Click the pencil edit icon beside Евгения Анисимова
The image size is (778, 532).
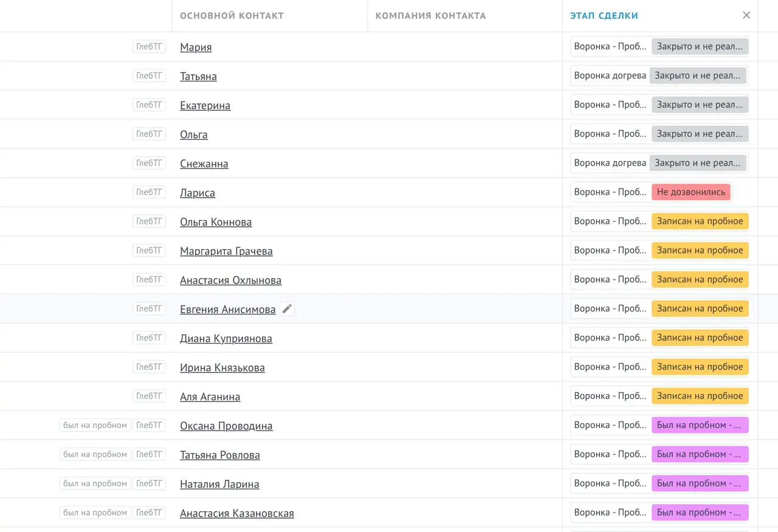tap(287, 309)
